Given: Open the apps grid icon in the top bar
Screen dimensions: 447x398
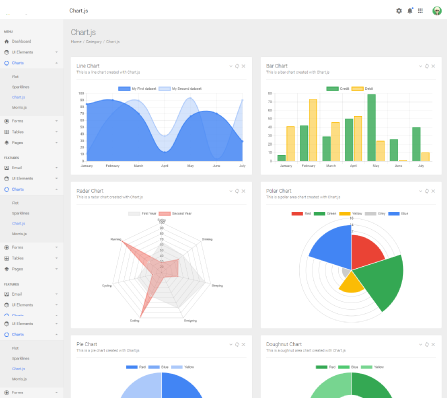Looking at the screenshot, I should [420, 11].
